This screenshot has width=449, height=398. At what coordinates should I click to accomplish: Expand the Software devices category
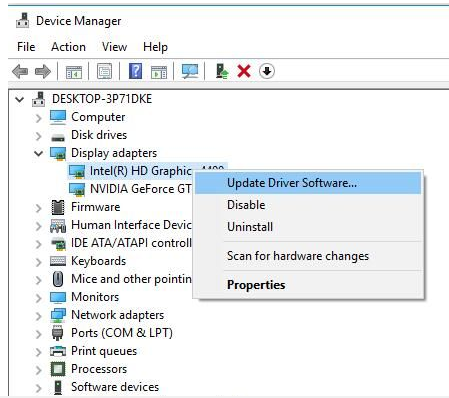tap(39, 388)
